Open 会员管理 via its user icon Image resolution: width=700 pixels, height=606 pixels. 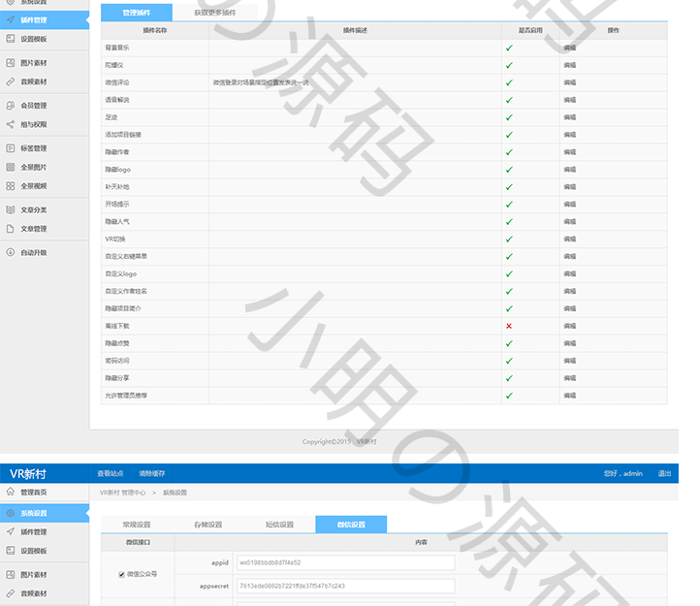pos(11,106)
